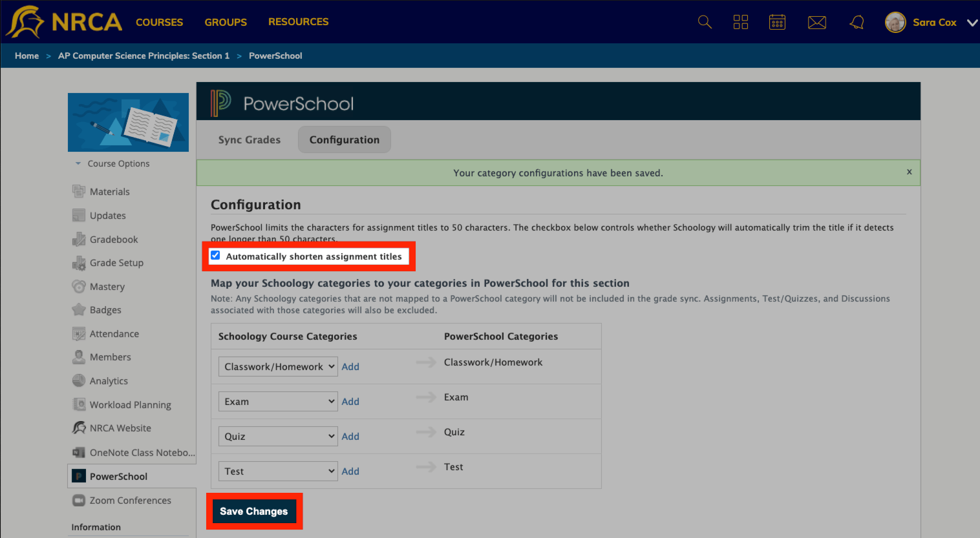Screen dimensions: 980x538
Task: Click the Mastery sidebar icon
Action: coord(79,286)
